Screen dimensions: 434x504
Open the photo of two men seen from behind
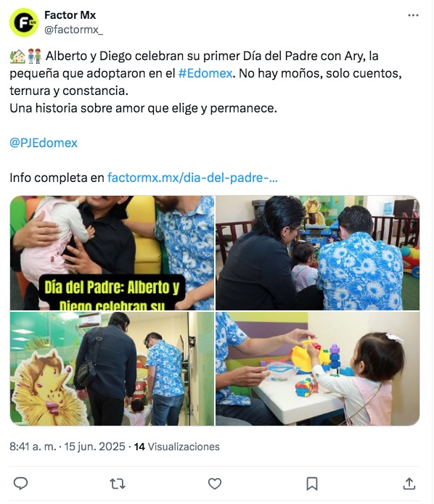(318, 252)
